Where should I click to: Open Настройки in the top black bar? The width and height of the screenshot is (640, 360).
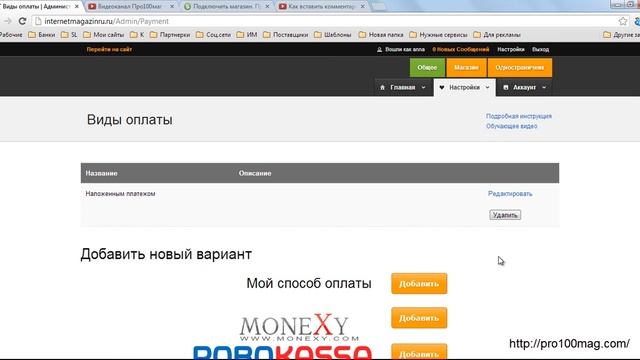point(511,49)
